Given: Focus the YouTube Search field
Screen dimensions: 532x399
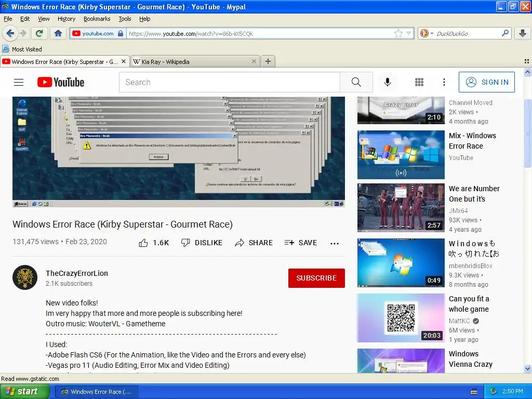Looking at the screenshot, I should point(229,82).
